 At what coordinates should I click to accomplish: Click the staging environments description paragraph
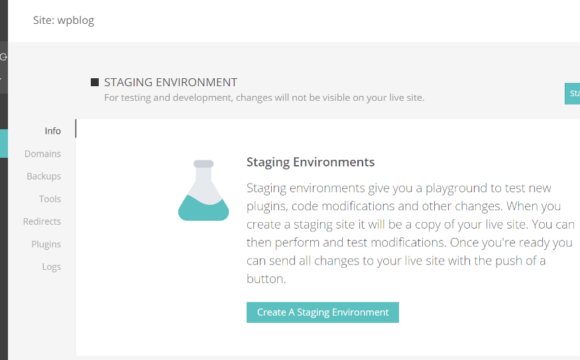tap(411, 233)
